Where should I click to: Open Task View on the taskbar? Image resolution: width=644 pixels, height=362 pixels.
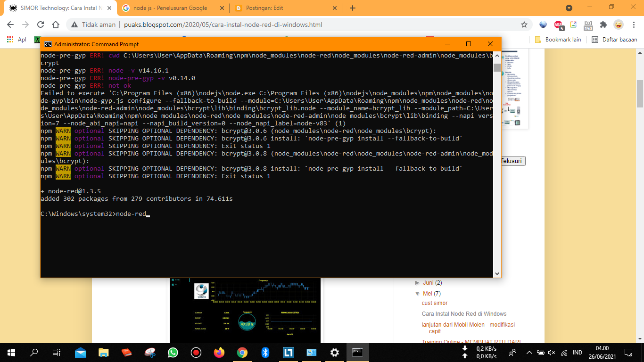point(57,352)
